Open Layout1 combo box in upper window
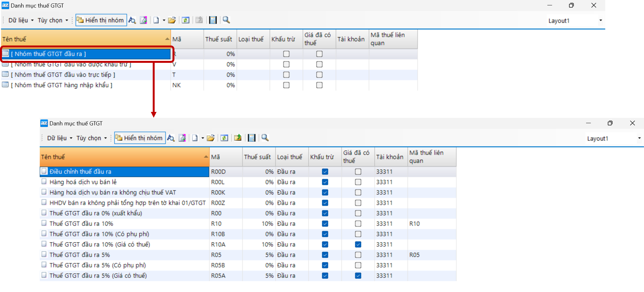 tap(600, 20)
